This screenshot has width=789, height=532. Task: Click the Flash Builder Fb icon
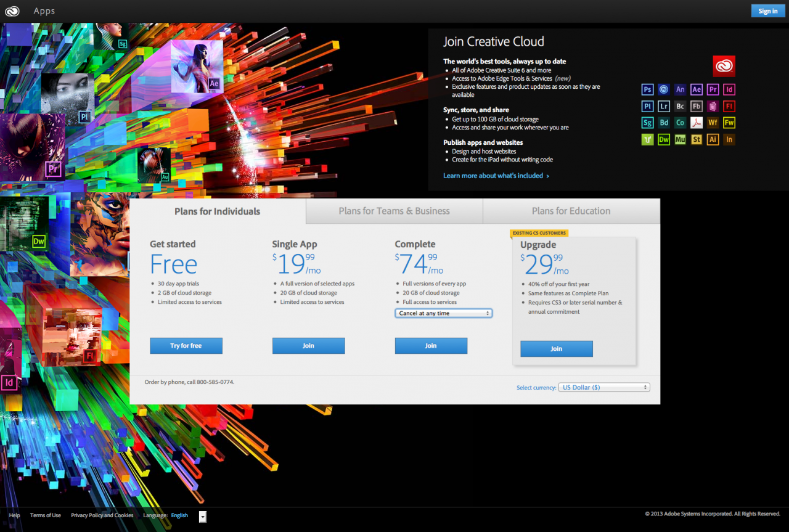(x=697, y=106)
